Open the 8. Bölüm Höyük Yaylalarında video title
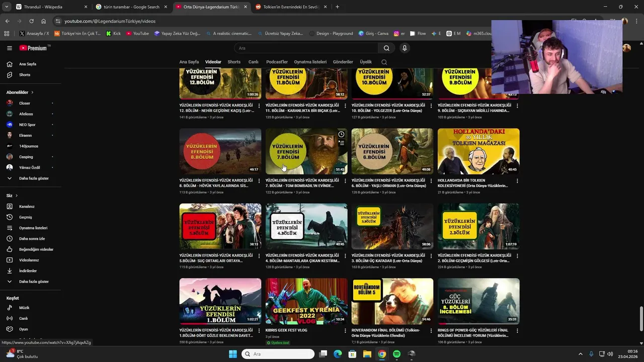The image size is (644, 362). pyautogui.click(x=216, y=183)
